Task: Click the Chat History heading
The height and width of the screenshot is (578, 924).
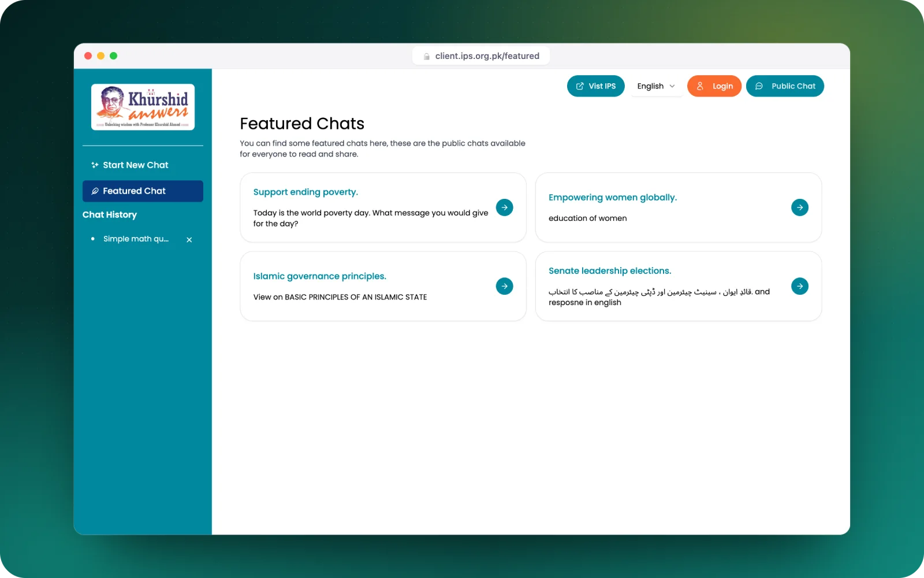Action: (x=110, y=214)
